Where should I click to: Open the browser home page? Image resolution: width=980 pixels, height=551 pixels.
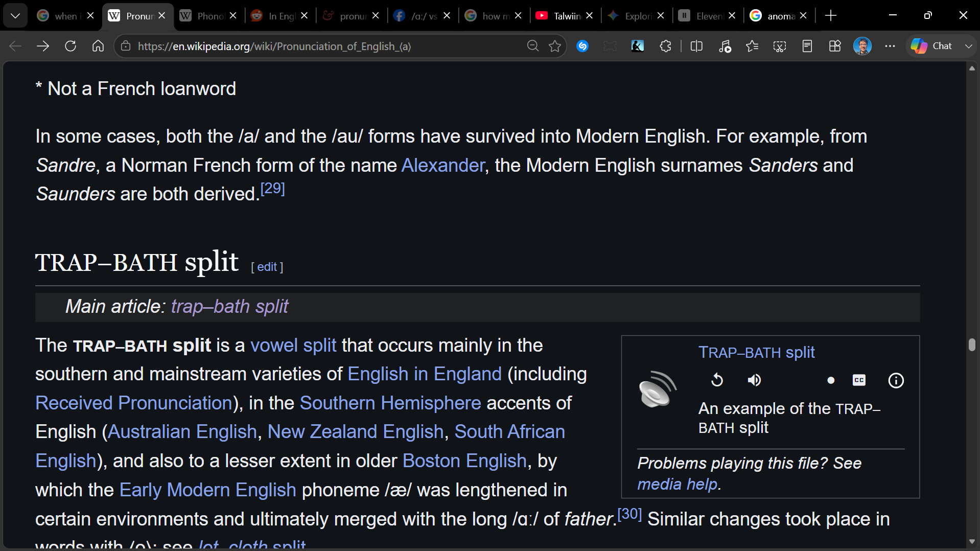tap(98, 47)
